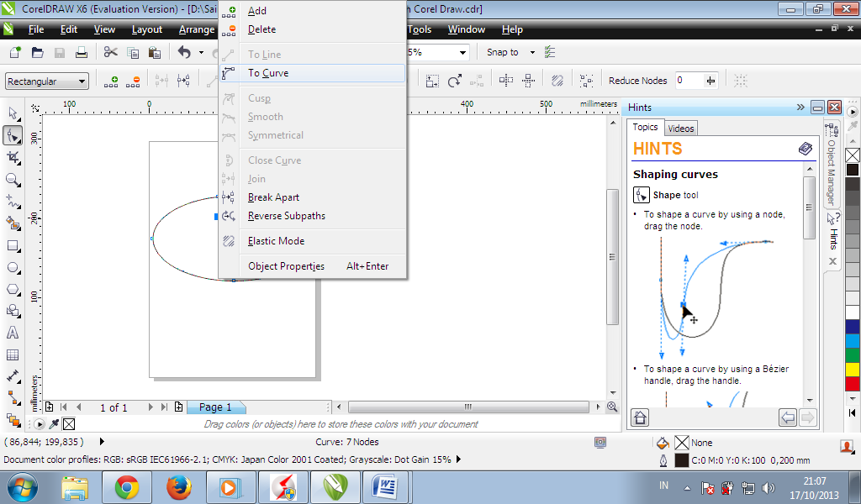The width and height of the screenshot is (861, 504).
Task: Pick the red color swatch in palette
Action: (853, 383)
